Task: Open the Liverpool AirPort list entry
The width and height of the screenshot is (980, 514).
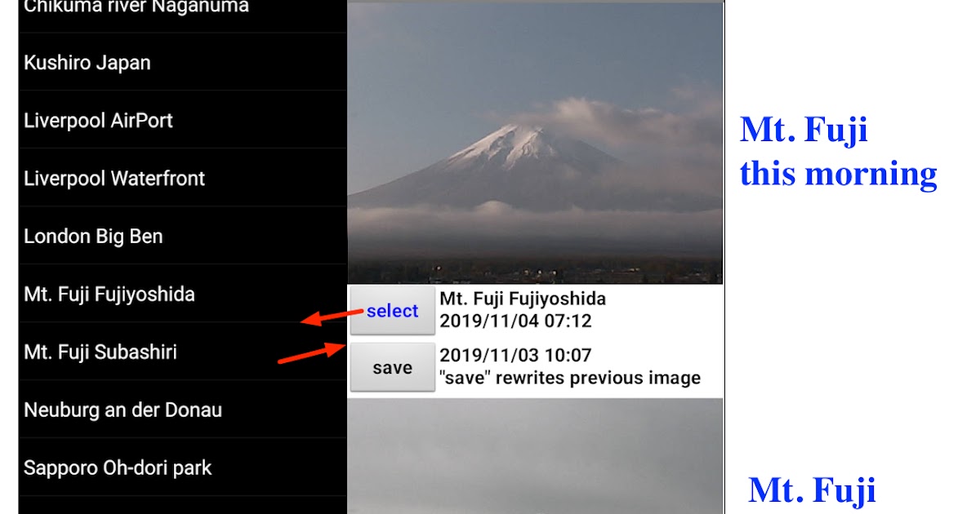Action: tap(182, 120)
